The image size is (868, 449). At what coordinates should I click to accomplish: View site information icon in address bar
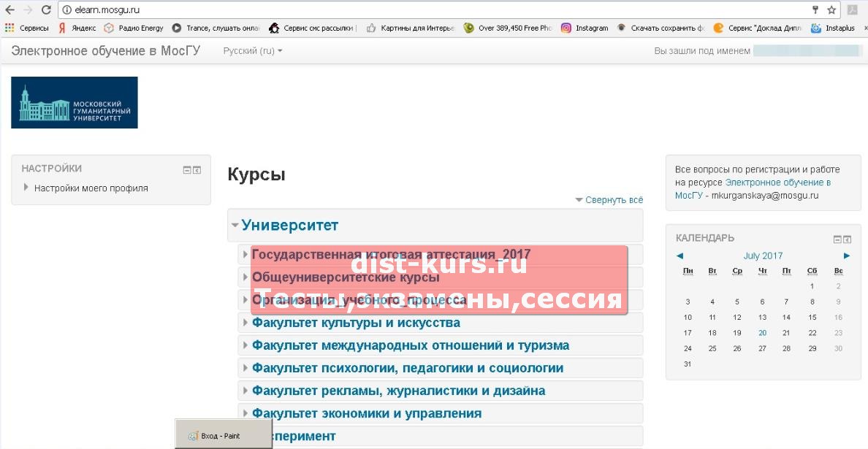(67, 10)
